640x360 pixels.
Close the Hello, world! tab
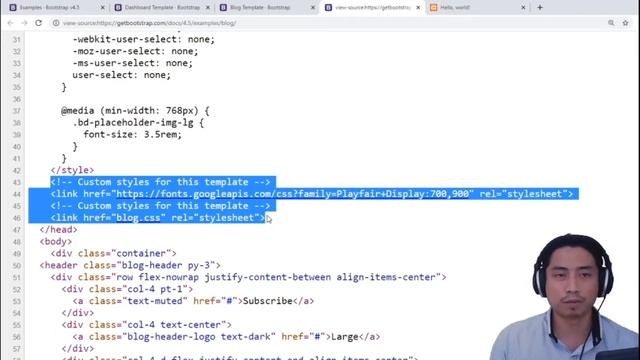523,7
